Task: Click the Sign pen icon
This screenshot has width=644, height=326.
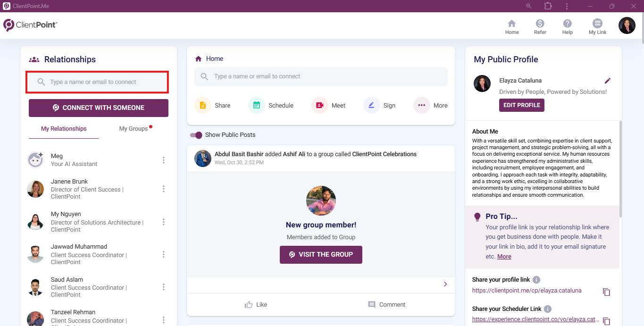Action: 372,105
